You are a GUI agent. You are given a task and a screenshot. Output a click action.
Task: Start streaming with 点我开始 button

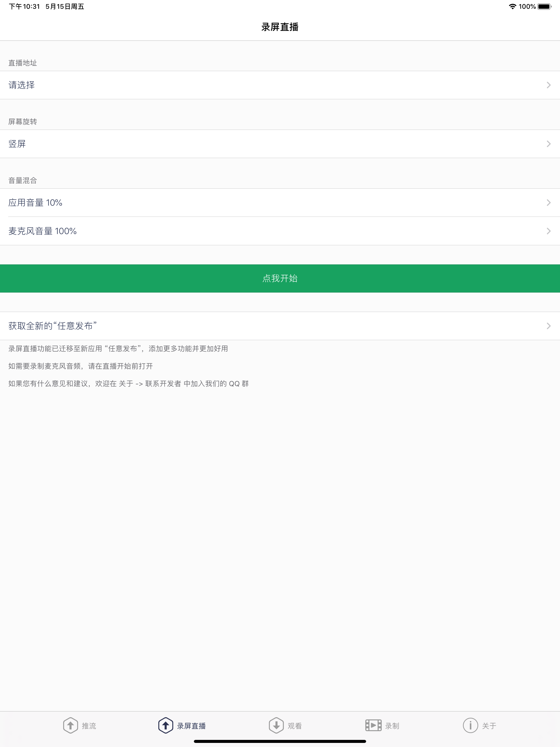pyautogui.click(x=280, y=278)
